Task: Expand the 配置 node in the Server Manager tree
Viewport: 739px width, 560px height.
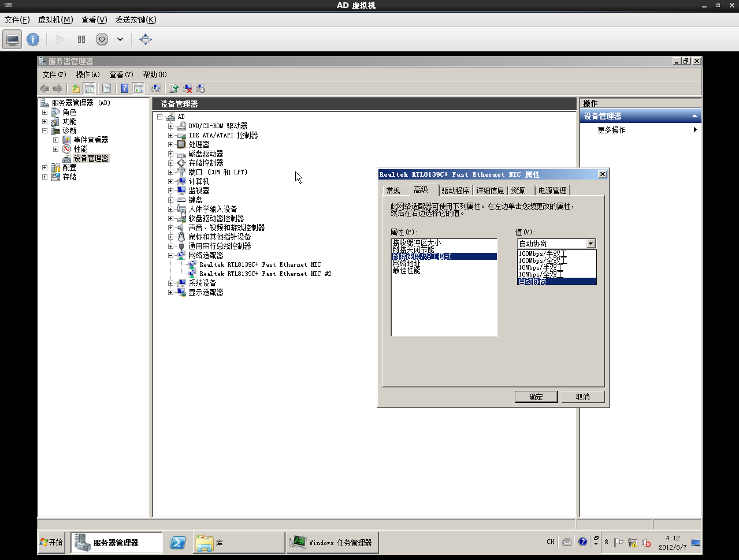Action: coord(44,167)
